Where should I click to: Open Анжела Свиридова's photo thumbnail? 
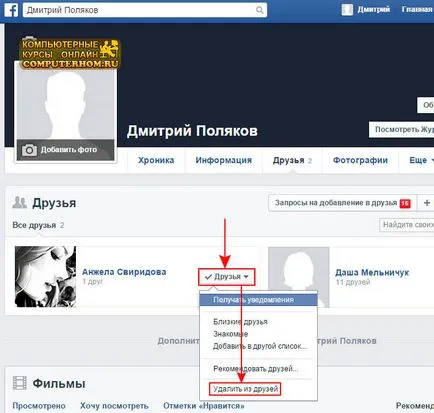pyautogui.click(x=45, y=277)
